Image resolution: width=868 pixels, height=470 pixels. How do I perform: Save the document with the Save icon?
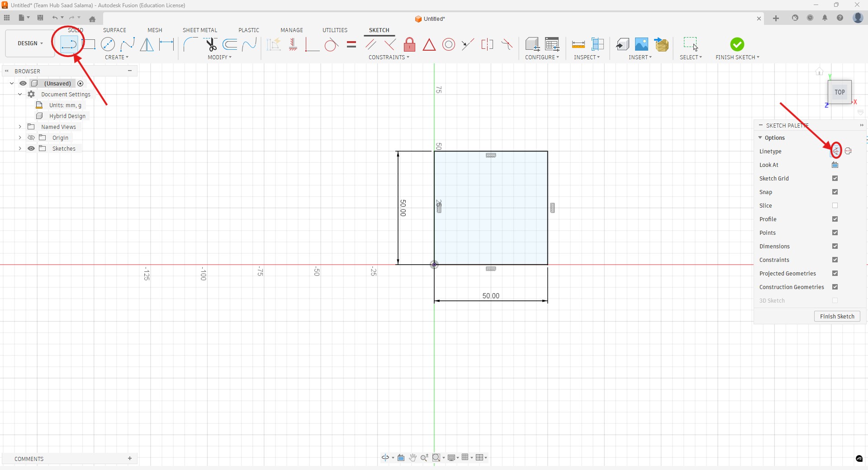40,18
